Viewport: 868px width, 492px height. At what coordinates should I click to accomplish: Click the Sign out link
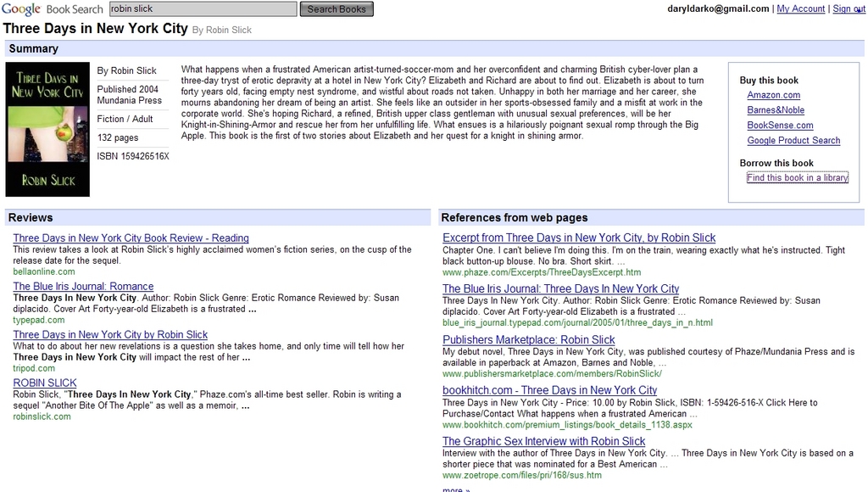(849, 8)
